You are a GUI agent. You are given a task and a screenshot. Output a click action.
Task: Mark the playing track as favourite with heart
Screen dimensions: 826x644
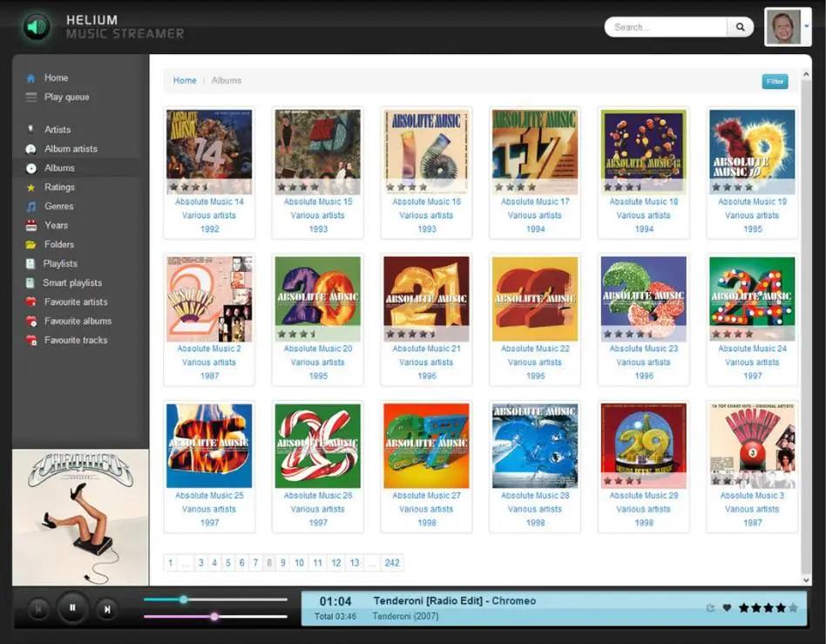pos(727,608)
